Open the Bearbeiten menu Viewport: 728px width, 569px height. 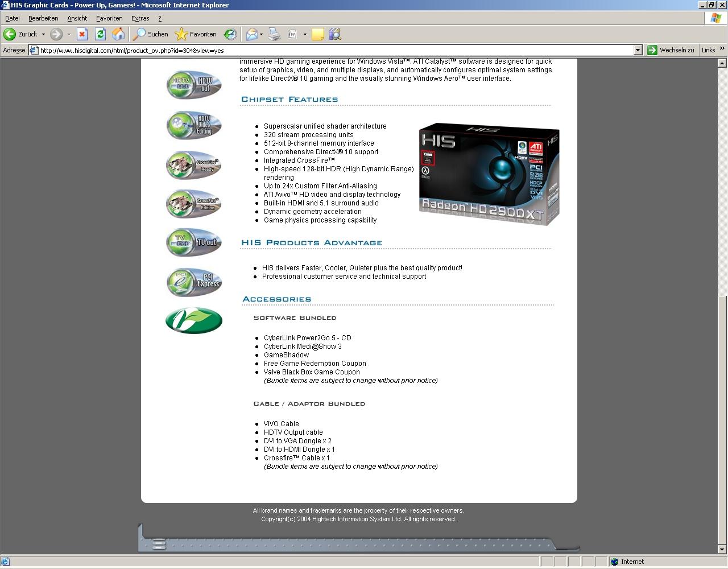pos(43,18)
